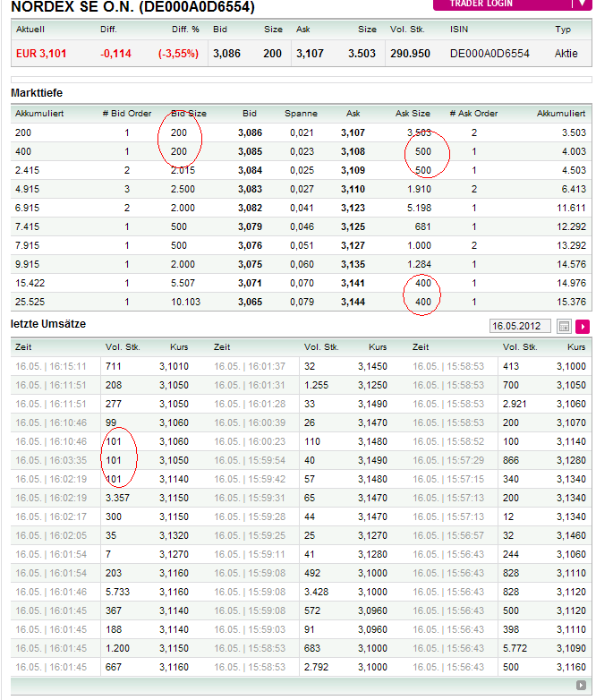Click the # Bid Order column header
Image resolution: width=596 pixels, height=700 pixels.
pos(127,114)
